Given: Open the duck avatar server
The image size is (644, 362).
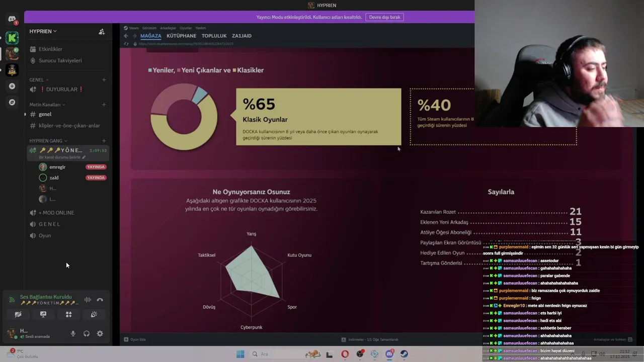Looking at the screenshot, I should tap(12, 70).
